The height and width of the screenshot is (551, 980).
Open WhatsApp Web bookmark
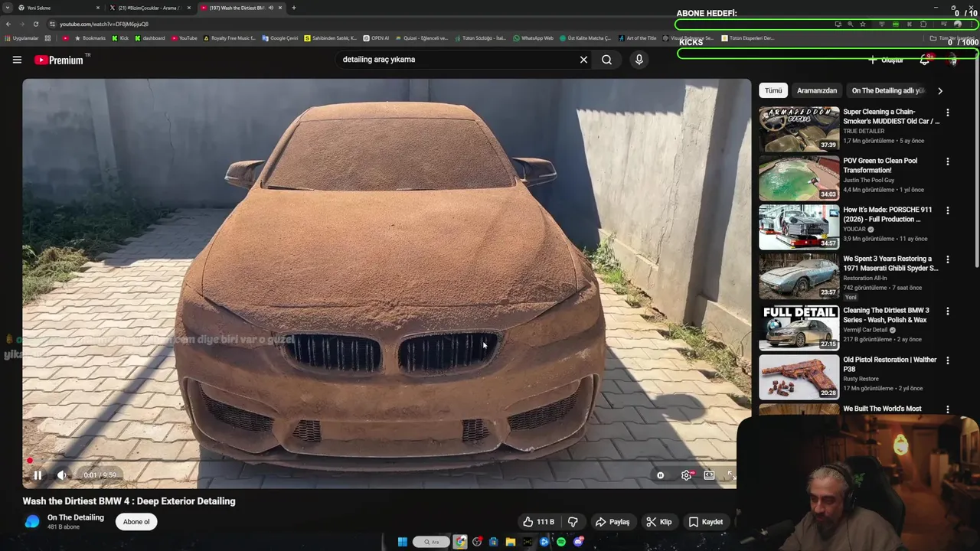click(x=533, y=38)
